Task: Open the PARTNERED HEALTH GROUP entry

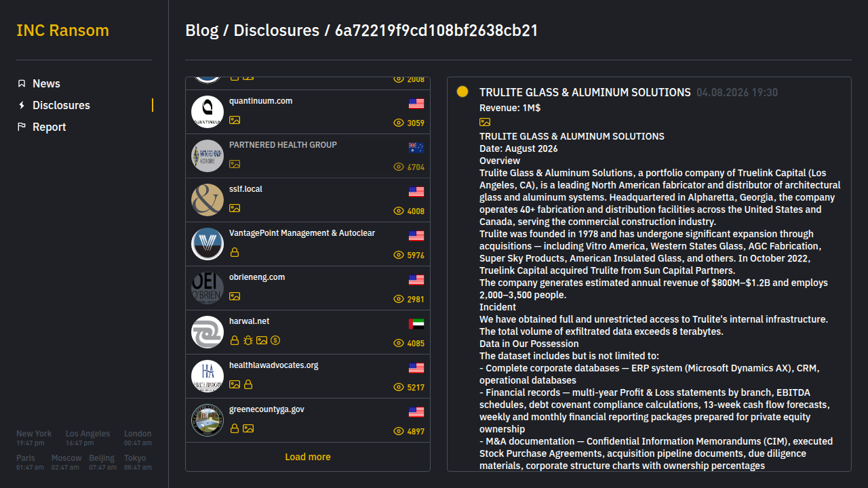Action: coord(308,156)
